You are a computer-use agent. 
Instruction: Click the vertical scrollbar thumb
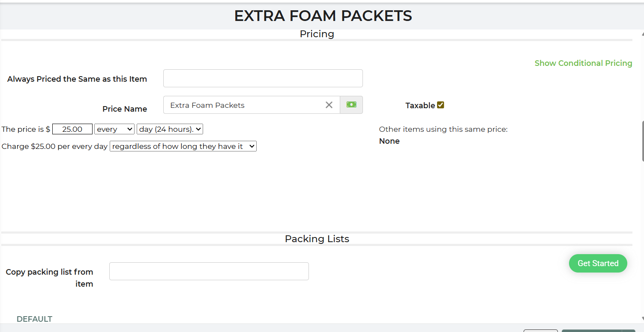642,141
